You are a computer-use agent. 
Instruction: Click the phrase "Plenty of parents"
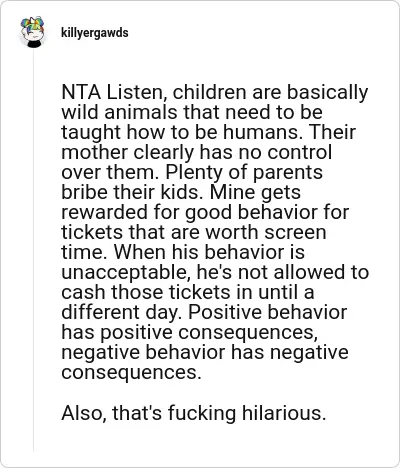[244, 173]
